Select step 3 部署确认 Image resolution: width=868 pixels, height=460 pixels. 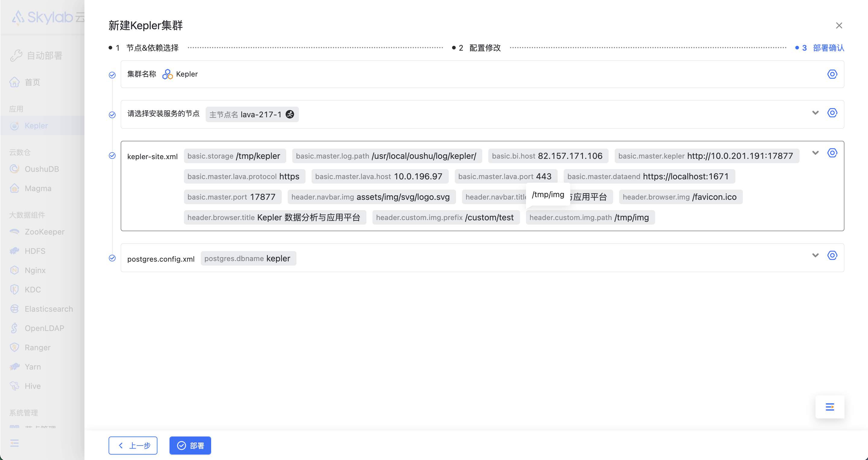click(x=820, y=48)
